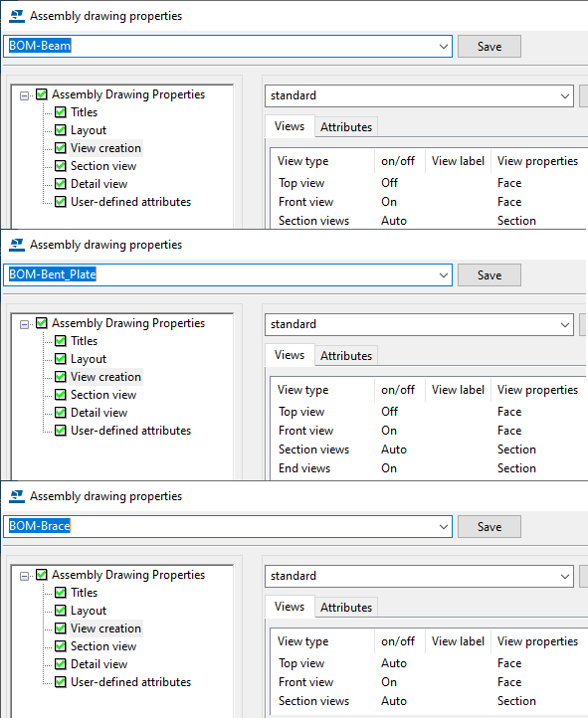This screenshot has height=718, width=588.
Task: Toggle Titles checkbox in BOM-Brace window
Action: [x=61, y=593]
